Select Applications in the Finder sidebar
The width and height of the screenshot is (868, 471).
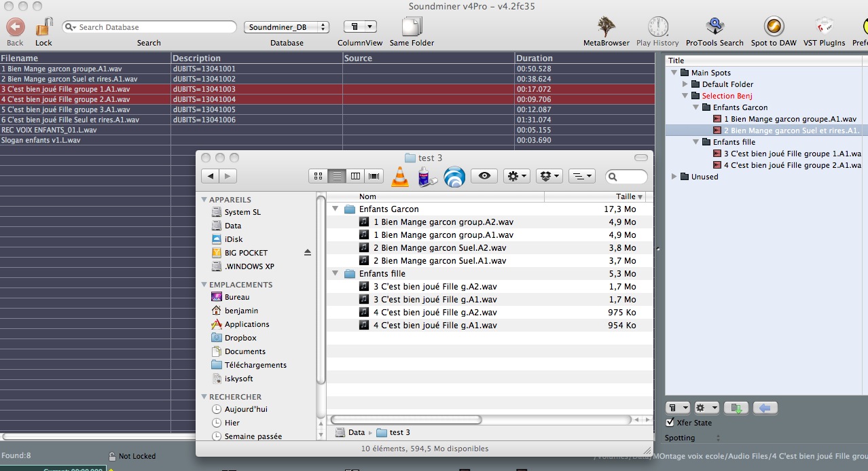(247, 324)
